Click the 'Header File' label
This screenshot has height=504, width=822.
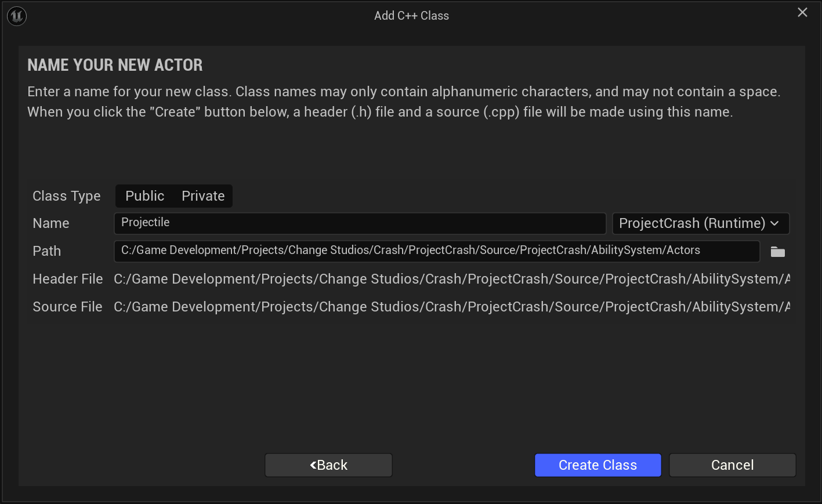pos(68,279)
